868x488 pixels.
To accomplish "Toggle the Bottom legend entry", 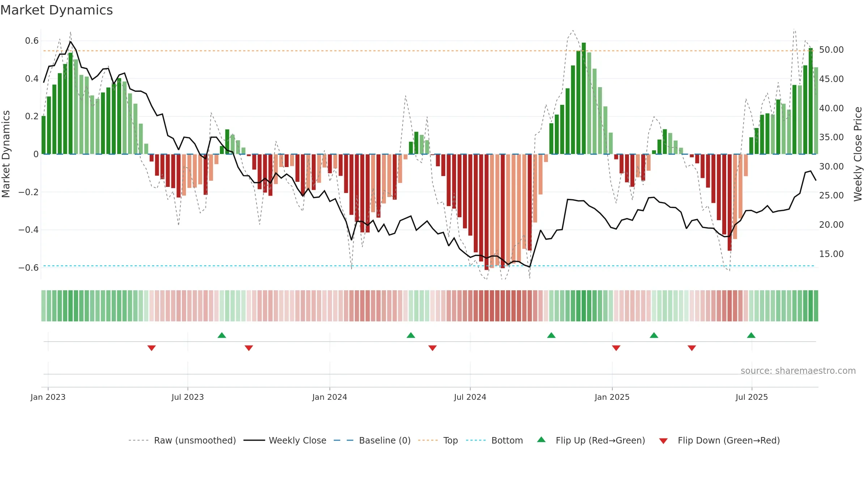I will (494, 440).
